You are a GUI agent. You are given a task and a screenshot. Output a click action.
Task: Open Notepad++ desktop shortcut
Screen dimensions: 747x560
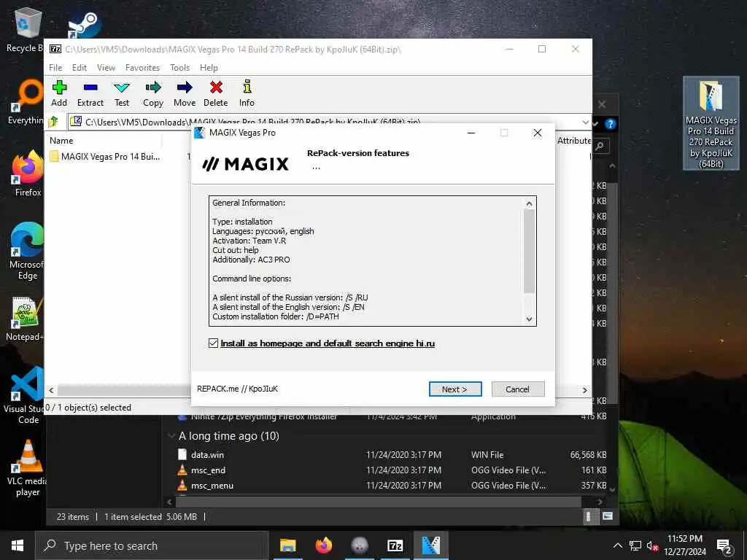click(x=25, y=319)
